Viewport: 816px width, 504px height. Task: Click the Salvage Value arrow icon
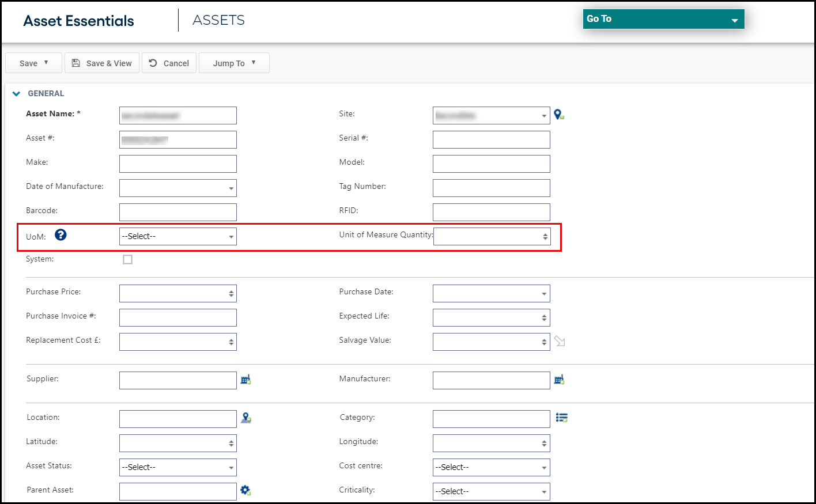[560, 341]
